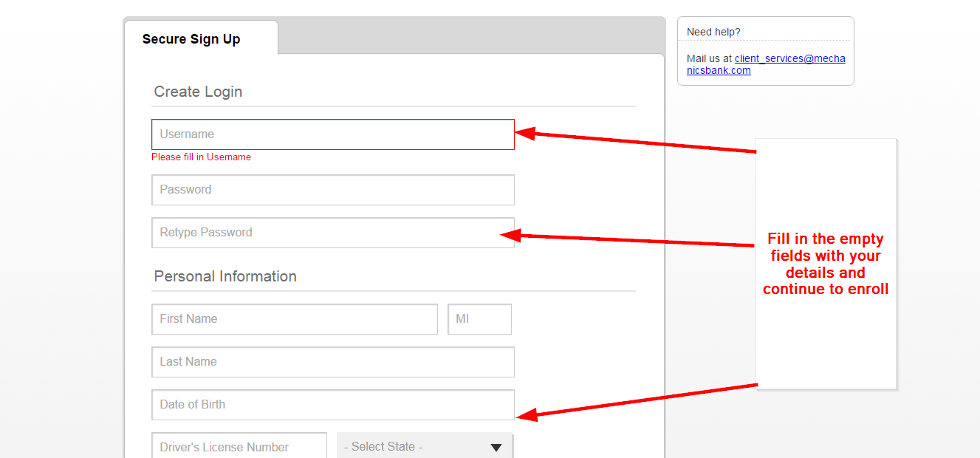Click the First Name field
Viewport: 980px width, 458px height.
point(294,318)
